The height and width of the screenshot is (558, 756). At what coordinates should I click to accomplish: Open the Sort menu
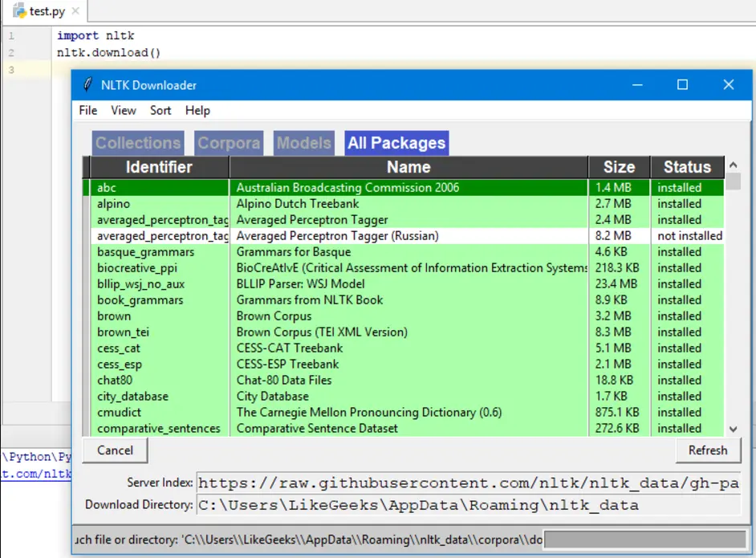coord(161,111)
